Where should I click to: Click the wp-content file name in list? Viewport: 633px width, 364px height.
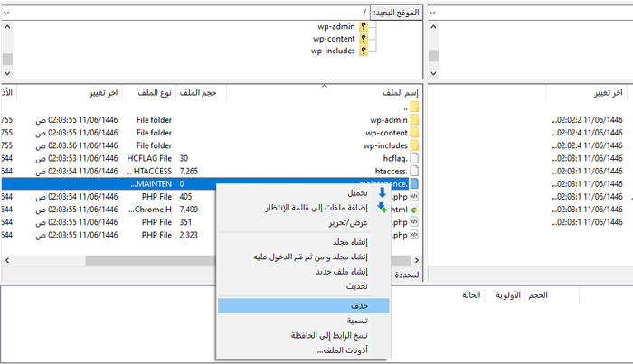pyautogui.click(x=386, y=133)
